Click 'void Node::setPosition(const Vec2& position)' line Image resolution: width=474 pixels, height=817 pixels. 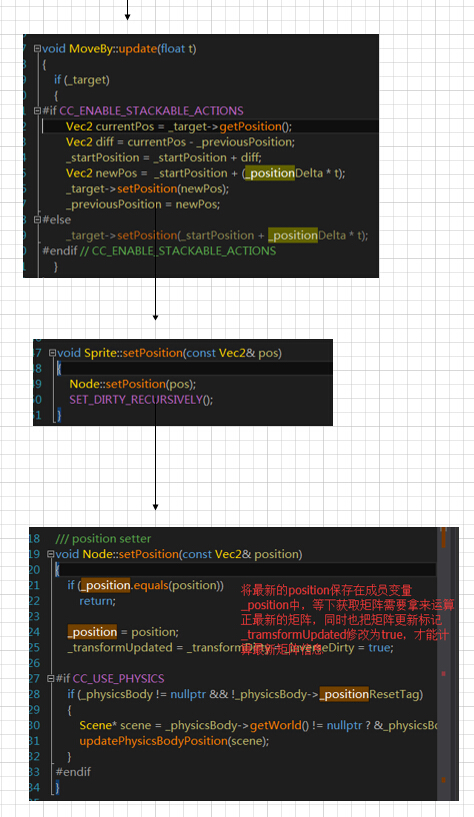(x=179, y=554)
